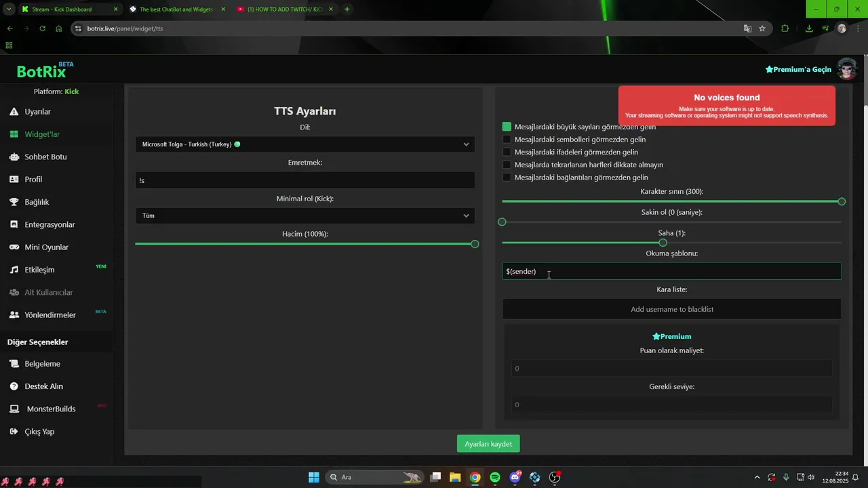Viewport: 868px width, 488px height.
Task: Click Premium'a Geçin link
Action: coord(798,69)
